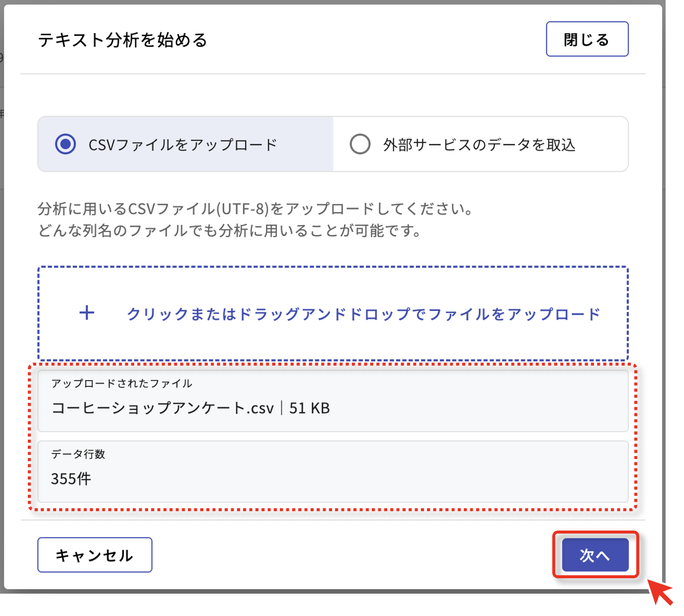The image size is (684, 616).
Task: Click the empty radio circle for external service
Action: click(359, 144)
